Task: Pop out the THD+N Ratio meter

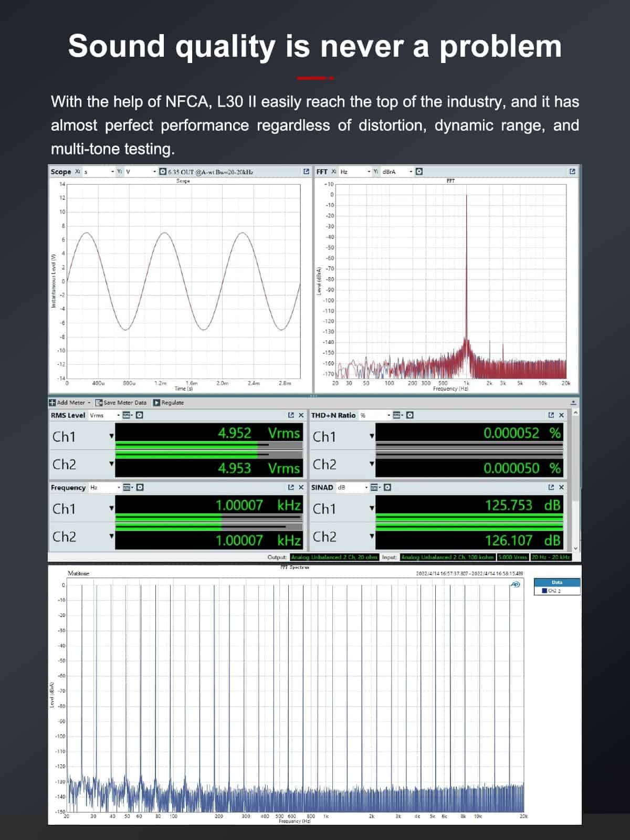Action: pos(551,415)
